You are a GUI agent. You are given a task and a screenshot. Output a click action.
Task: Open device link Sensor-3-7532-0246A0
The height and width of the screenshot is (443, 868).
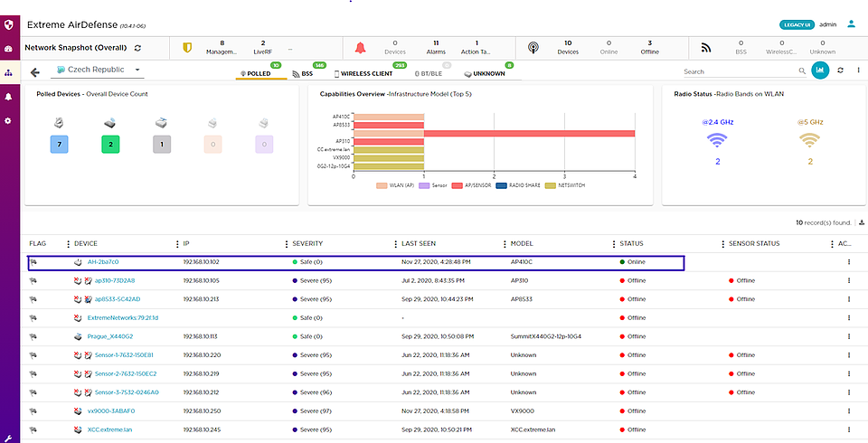coord(127,392)
